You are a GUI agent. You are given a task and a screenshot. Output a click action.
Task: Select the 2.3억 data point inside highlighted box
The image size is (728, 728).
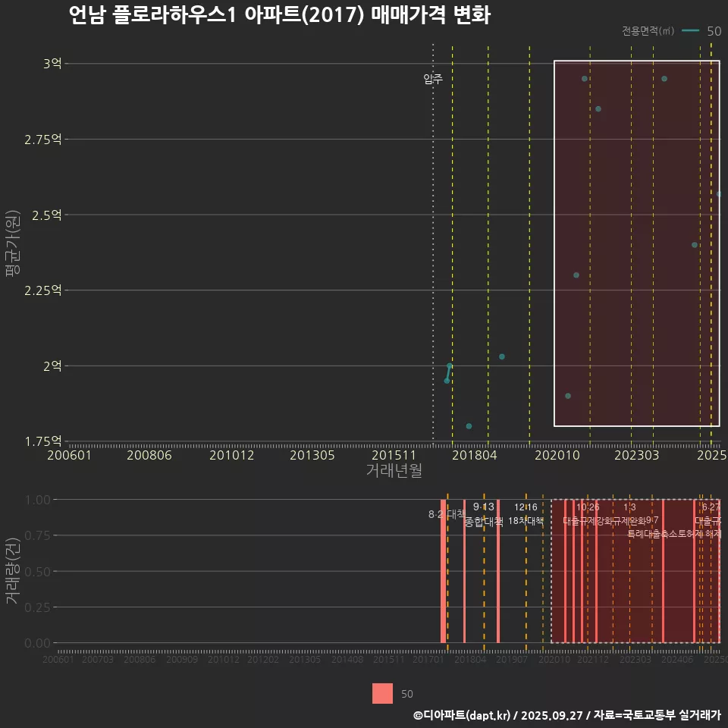[576, 275]
